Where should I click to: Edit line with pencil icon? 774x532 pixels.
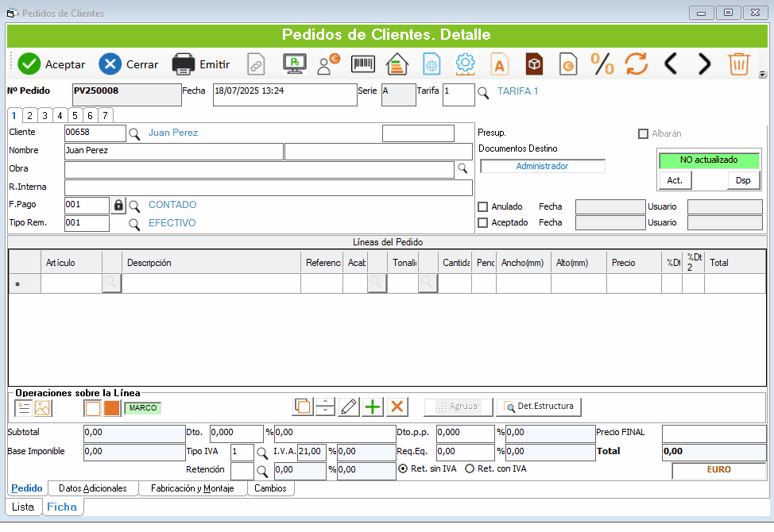point(349,407)
